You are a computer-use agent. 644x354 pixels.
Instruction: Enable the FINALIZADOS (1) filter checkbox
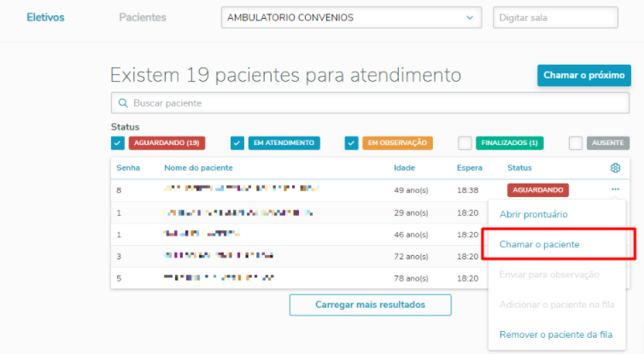pos(465,143)
